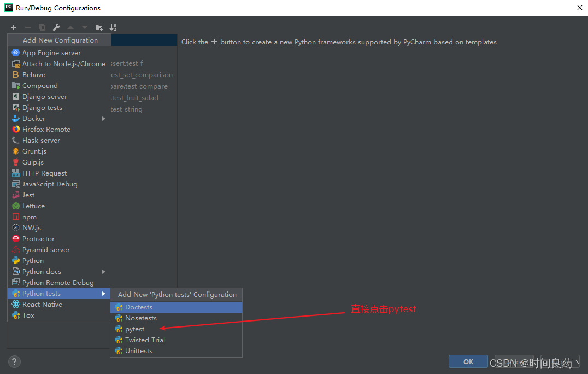588x374 pixels.
Task: Select NW.js configuration type
Action: point(59,227)
